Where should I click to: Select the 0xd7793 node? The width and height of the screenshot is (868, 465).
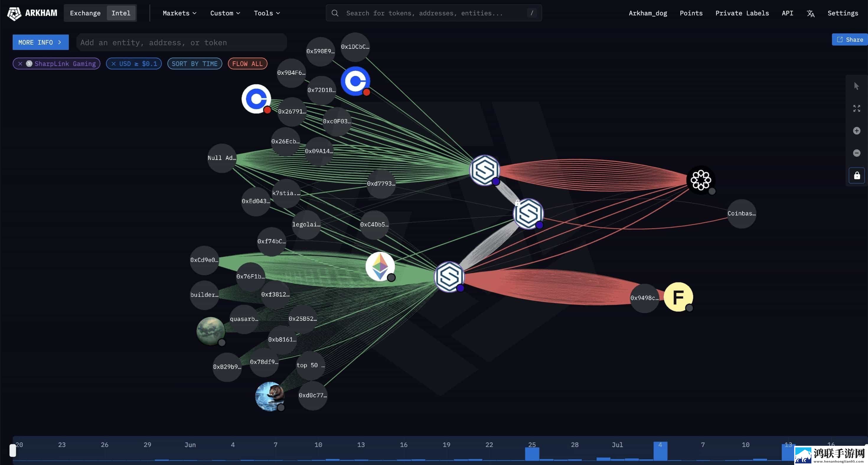[381, 184]
